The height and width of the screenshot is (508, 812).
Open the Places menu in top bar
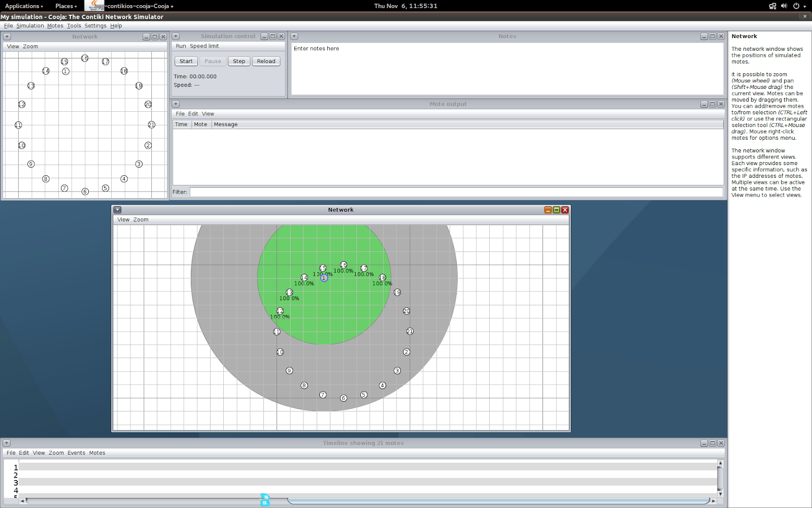(66, 6)
